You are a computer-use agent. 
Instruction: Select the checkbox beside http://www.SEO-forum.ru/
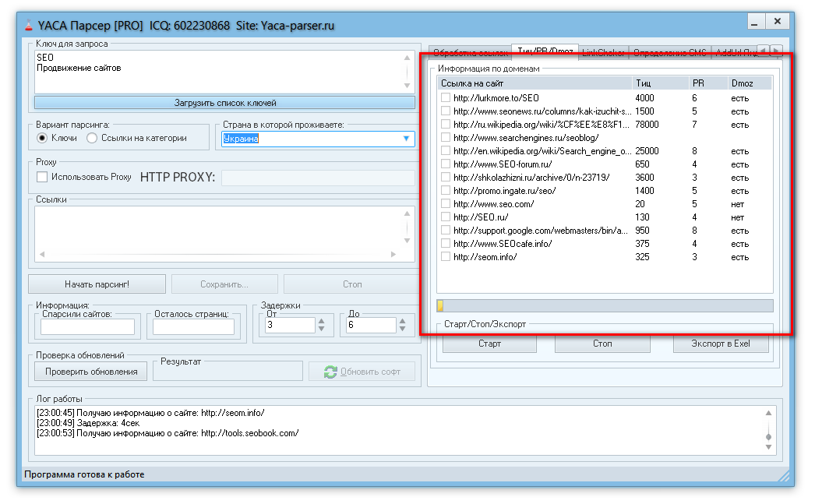click(446, 164)
